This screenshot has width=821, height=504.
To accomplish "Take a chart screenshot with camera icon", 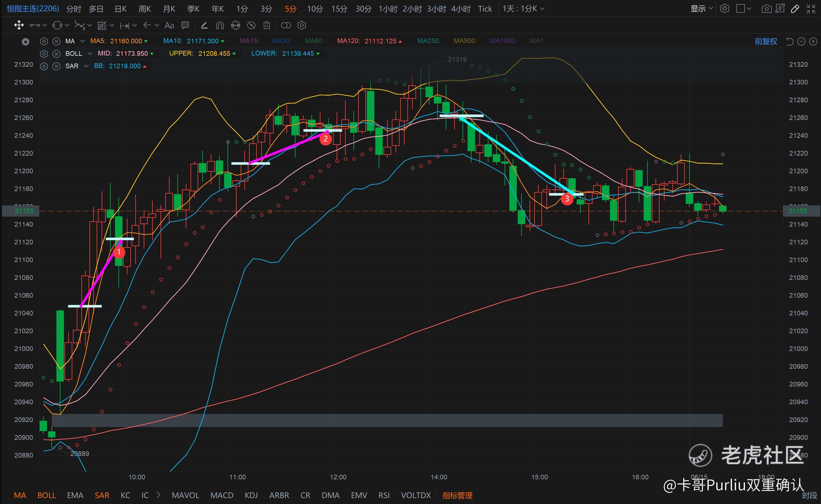I will 767,9.
